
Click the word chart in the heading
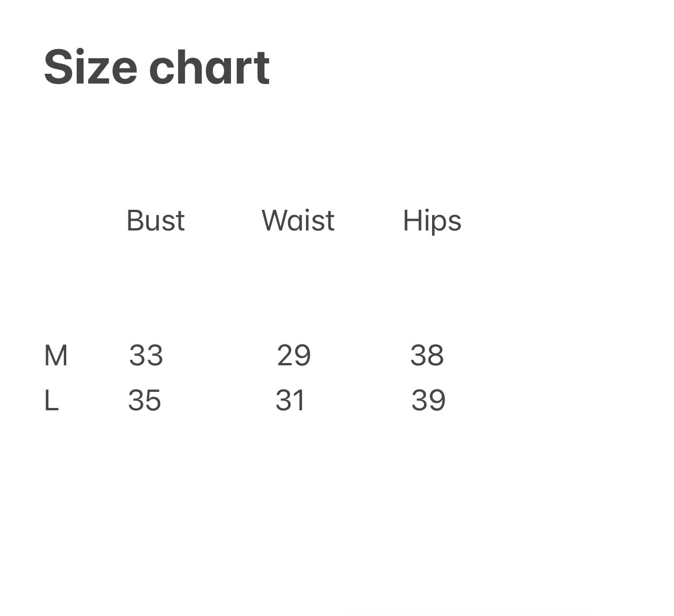point(209,67)
